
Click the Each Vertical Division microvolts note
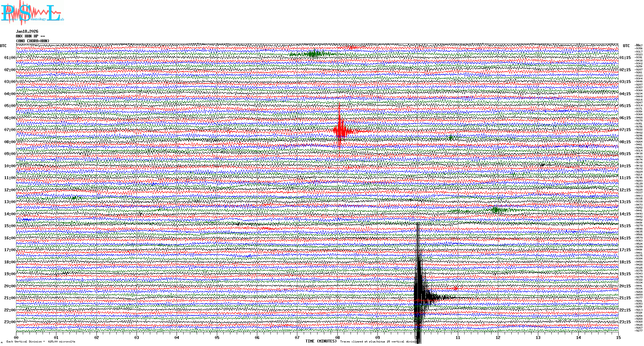pos(41,342)
